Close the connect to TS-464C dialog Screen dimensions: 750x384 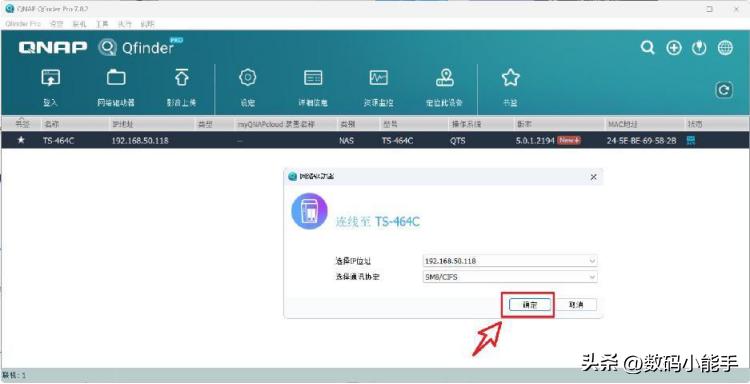pos(594,177)
